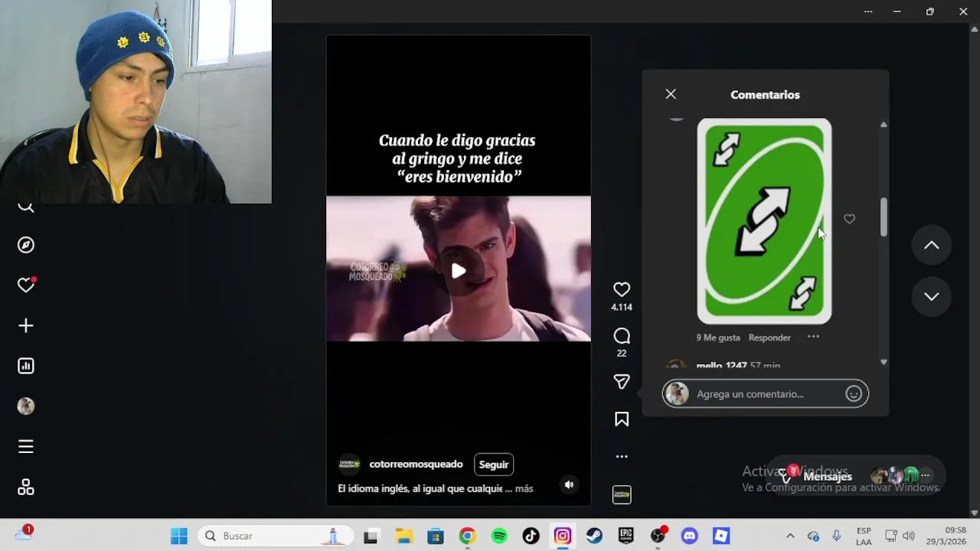Open Steam from taskbar
The height and width of the screenshot is (551, 980).
click(x=594, y=536)
